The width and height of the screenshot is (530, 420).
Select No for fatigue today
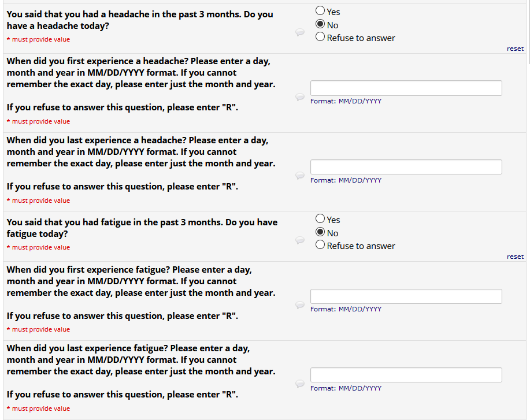pos(320,232)
